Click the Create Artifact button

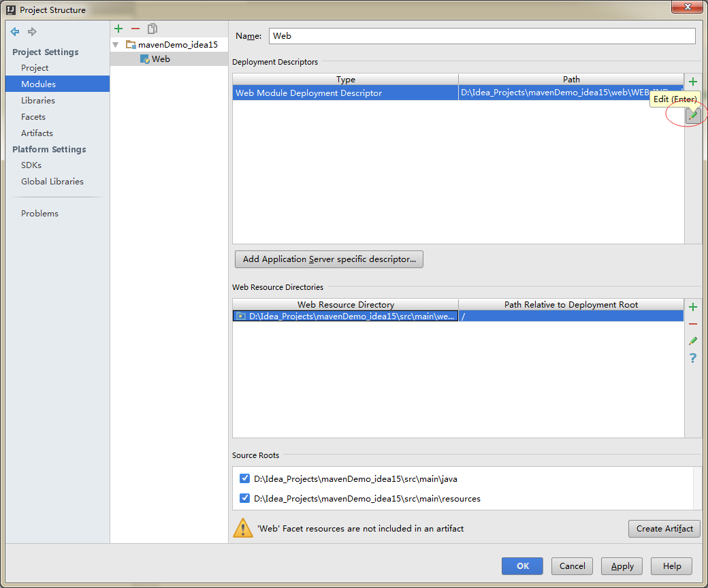click(x=664, y=528)
